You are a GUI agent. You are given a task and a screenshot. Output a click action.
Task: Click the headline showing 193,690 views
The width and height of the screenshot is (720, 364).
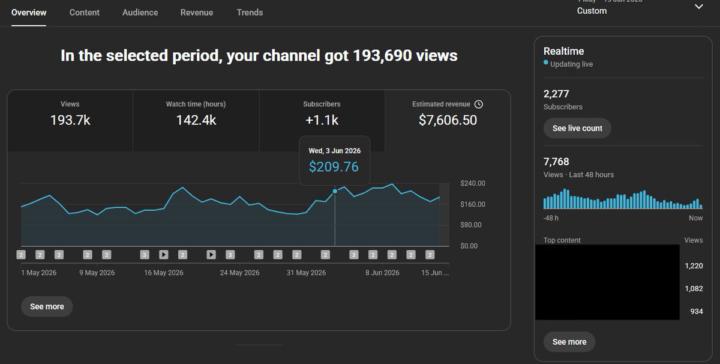[259, 56]
